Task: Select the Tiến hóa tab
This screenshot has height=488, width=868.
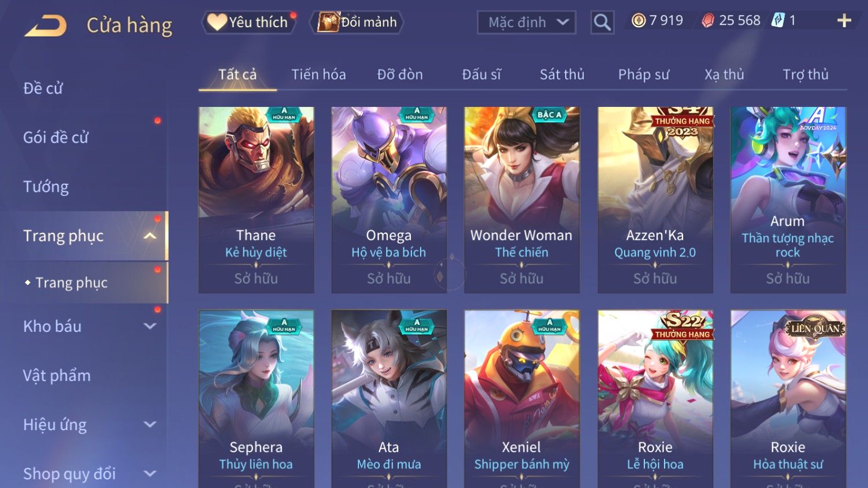Action: pos(318,75)
